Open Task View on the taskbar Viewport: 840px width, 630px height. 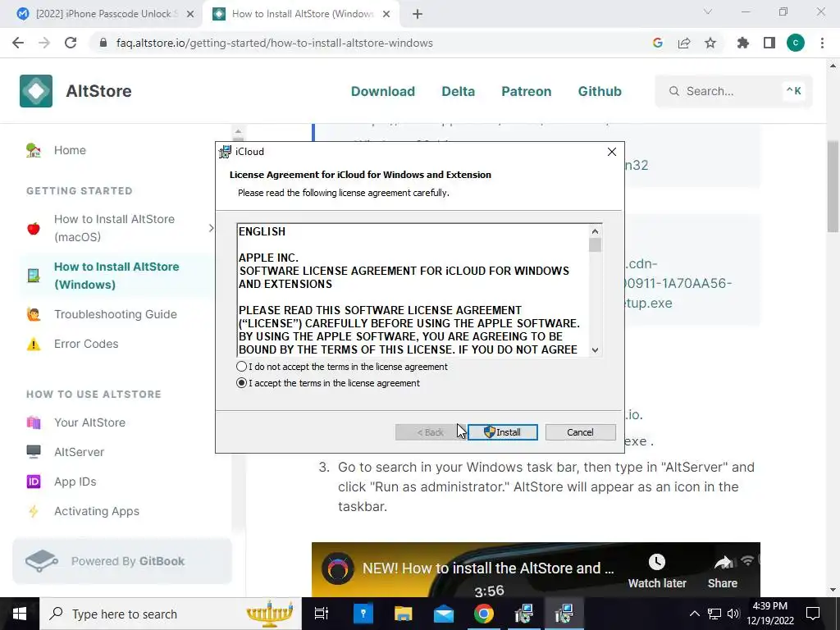tap(322, 614)
